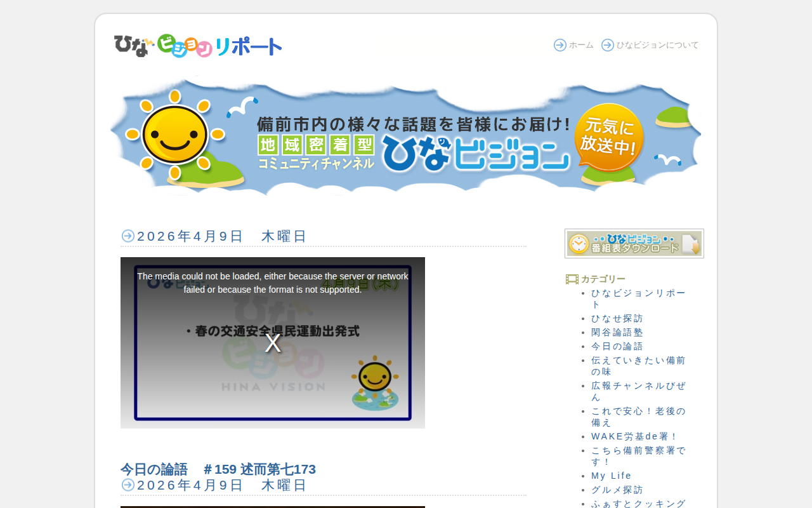Viewport: 812px width, 508px height.
Task: Select 閑谷論語塾 category
Action: [617, 332]
